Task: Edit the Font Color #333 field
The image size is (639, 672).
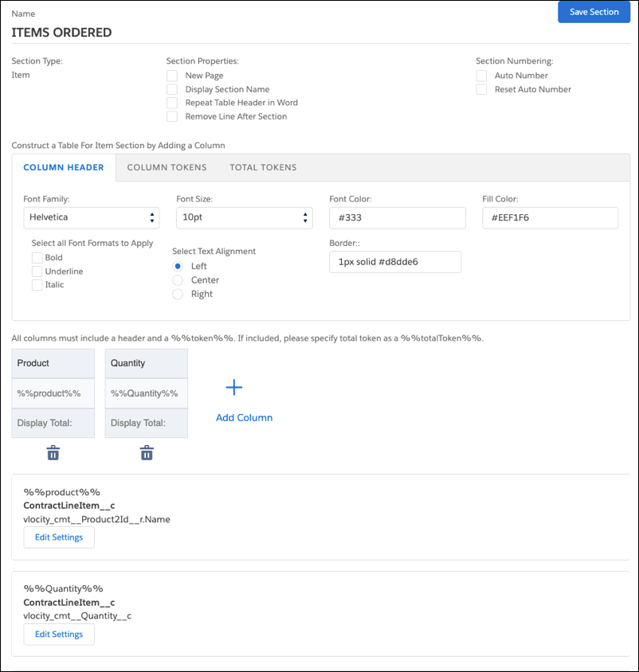Action: 398,217
